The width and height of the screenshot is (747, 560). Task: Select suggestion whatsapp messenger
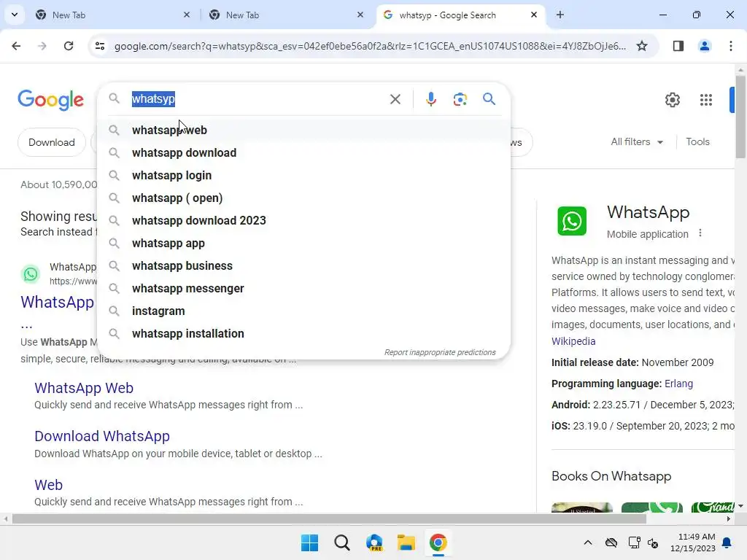coord(303,289)
